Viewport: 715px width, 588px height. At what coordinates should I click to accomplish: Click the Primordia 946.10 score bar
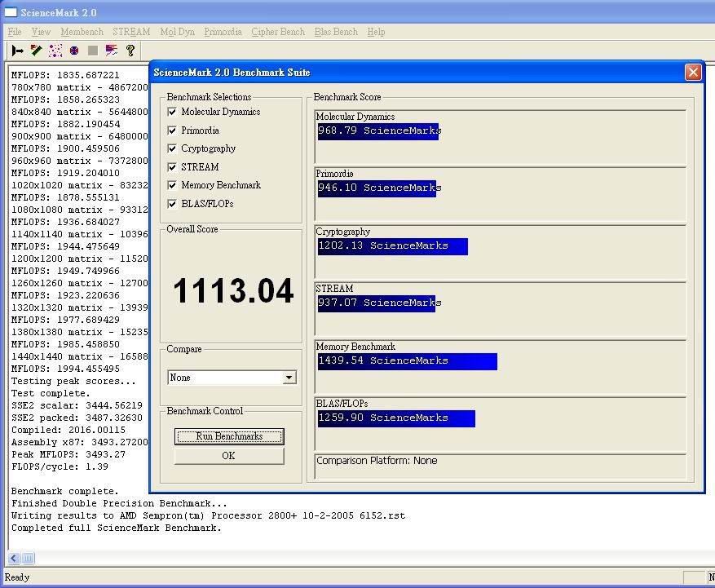coord(377,188)
